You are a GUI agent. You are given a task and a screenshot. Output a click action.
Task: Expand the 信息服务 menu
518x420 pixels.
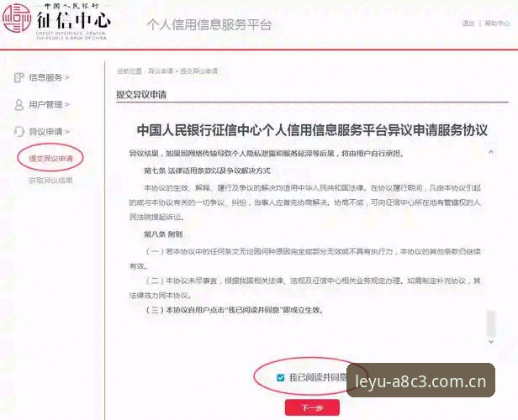(49, 78)
